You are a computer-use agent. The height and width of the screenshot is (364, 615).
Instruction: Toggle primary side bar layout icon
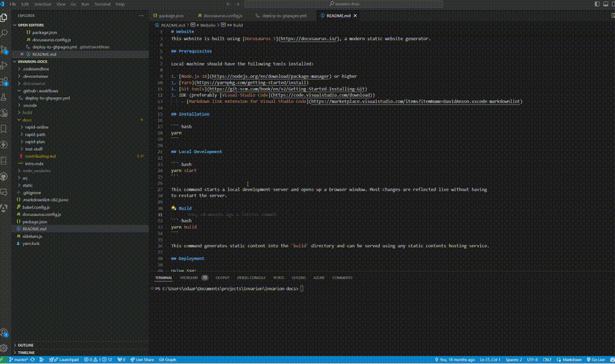[597, 4]
